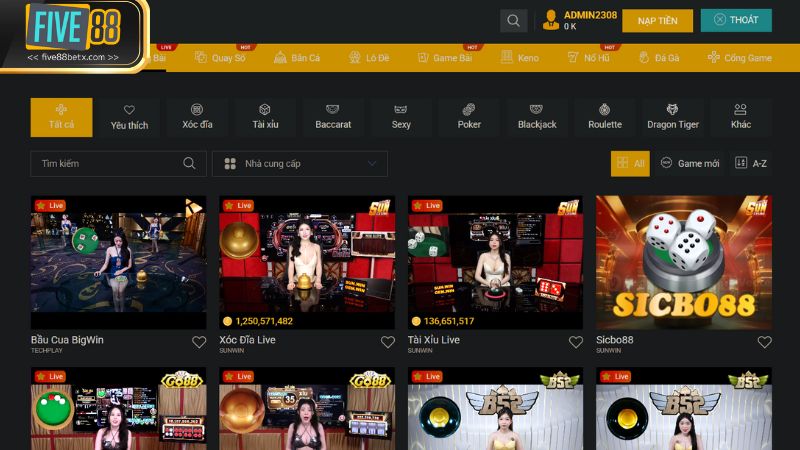Open the Tài Xỉu Live game thumbnail
The width and height of the screenshot is (800, 450).
[x=495, y=262]
